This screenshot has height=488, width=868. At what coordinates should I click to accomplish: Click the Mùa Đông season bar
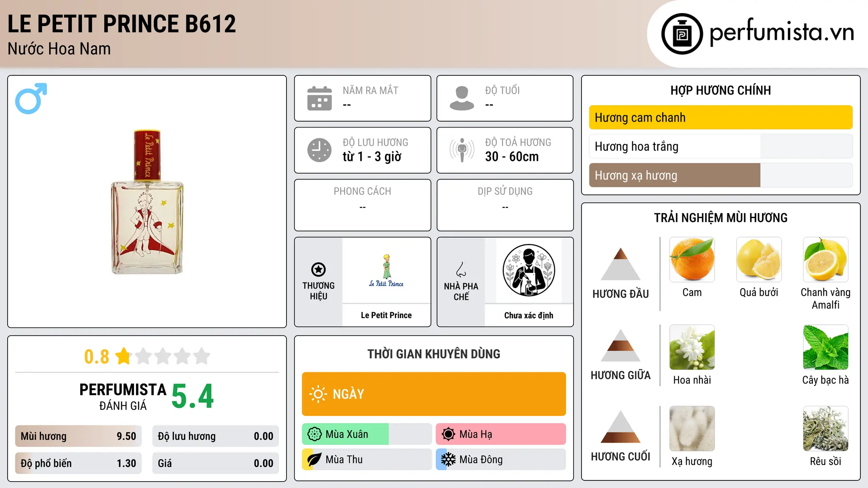501,460
